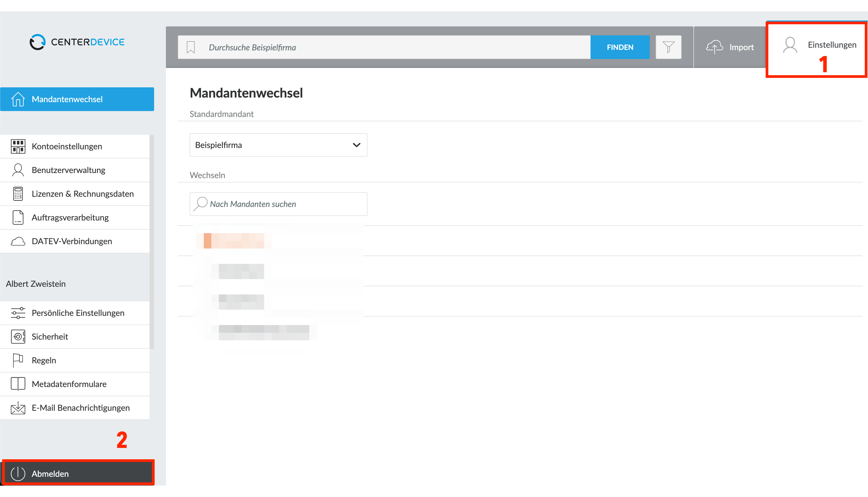The width and height of the screenshot is (868, 497).
Task: Click the sidebar vertical scrollbar
Action: pyautogui.click(x=152, y=242)
